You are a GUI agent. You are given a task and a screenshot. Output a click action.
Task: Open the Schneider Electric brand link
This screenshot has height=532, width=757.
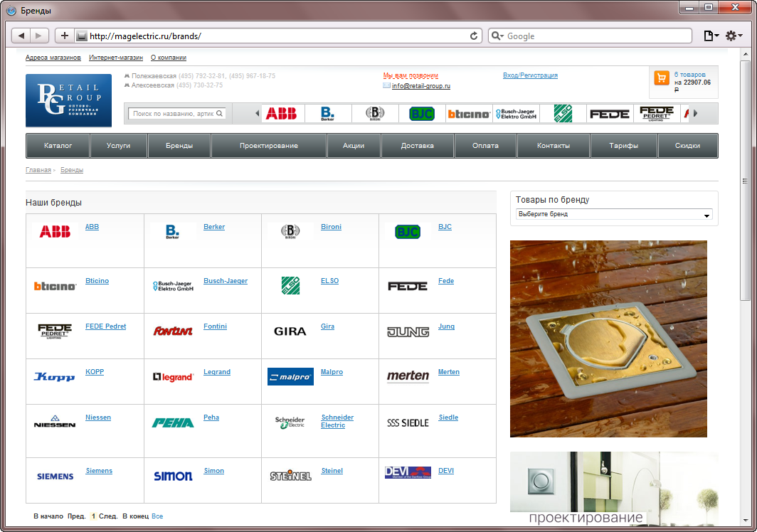click(337, 421)
